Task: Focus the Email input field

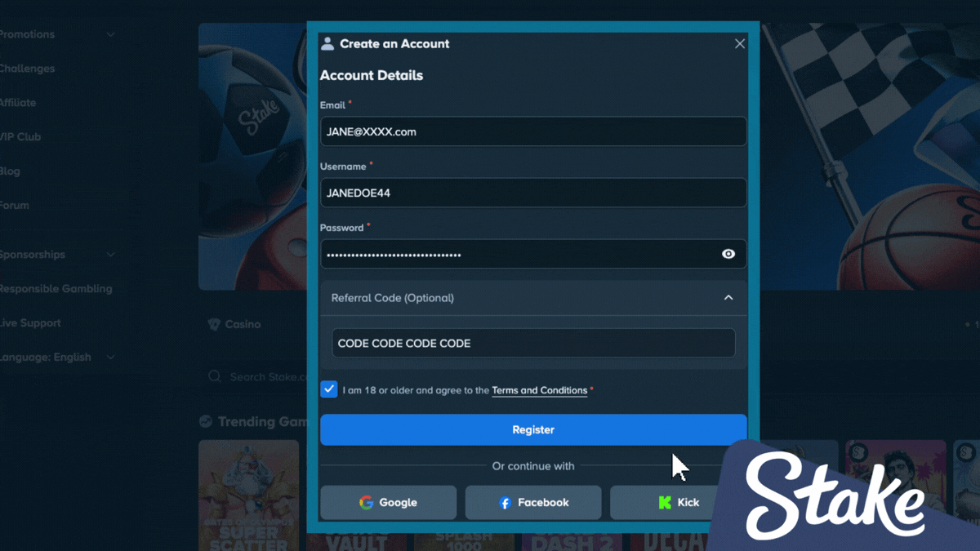Action: pos(533,131)
